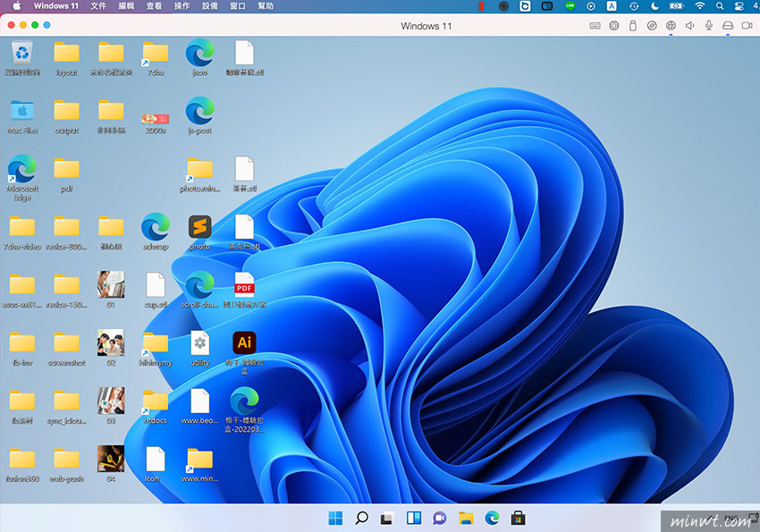Select the '7dha-video' folder

22,227
